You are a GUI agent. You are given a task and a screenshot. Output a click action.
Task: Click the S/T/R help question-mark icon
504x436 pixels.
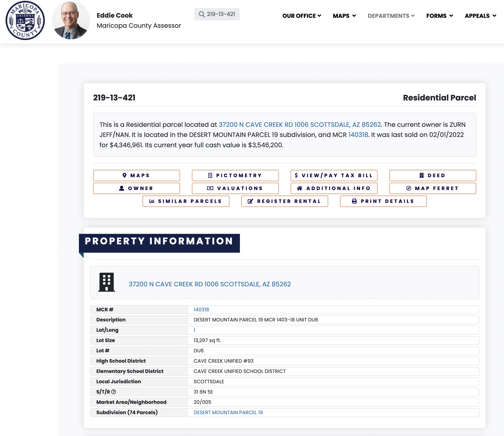coord(114,392)
